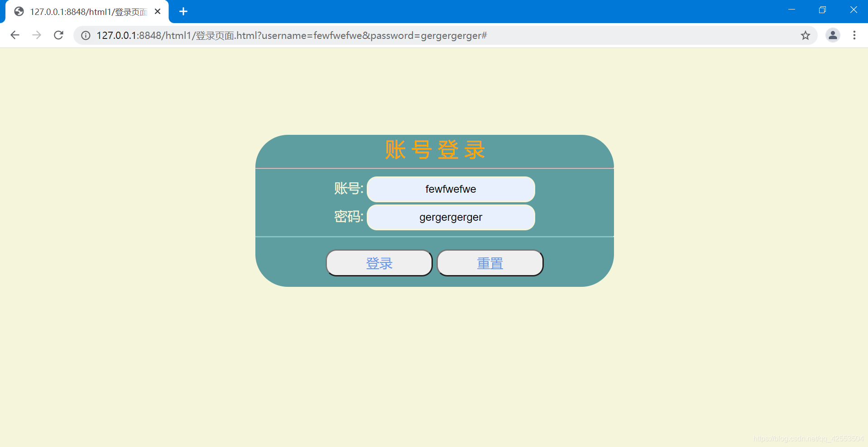Click the 密码 input containing gergergerger

click(x=451, y=217)
